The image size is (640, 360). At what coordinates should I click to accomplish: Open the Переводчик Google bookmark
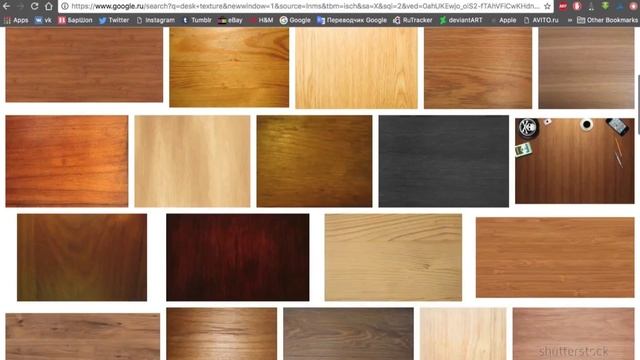point(352,20)
